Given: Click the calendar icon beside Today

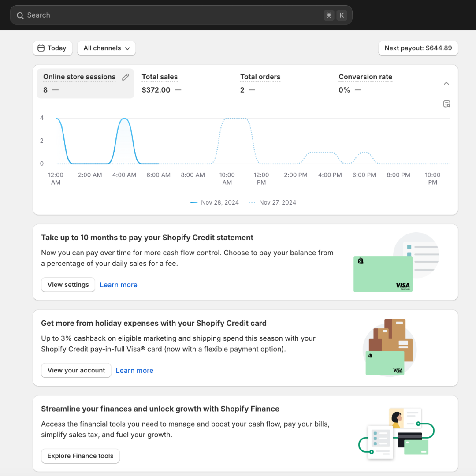Looking at the screenshot, I should tap(41, 48).
